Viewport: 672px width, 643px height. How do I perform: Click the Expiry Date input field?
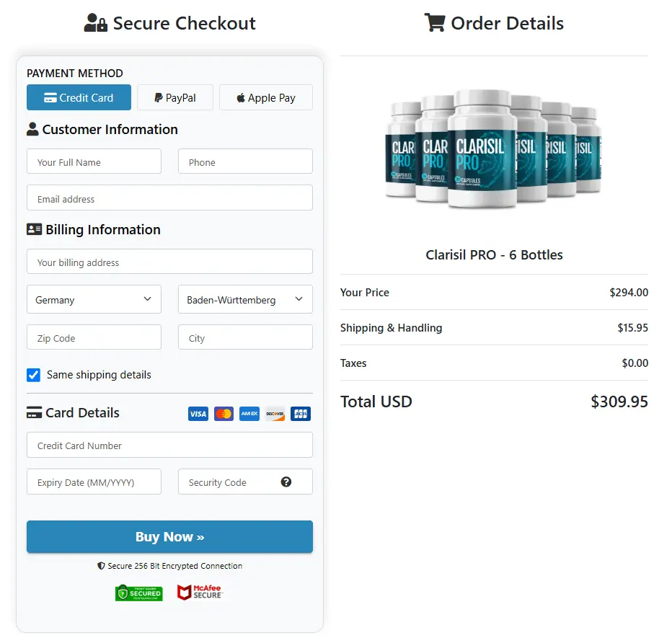point(94,482)
